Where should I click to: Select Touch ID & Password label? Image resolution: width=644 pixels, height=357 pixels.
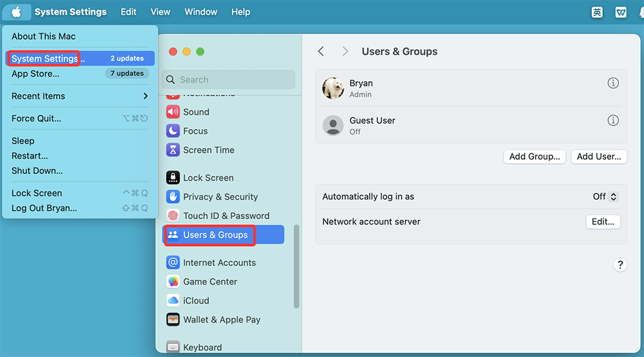click(226, 216)
